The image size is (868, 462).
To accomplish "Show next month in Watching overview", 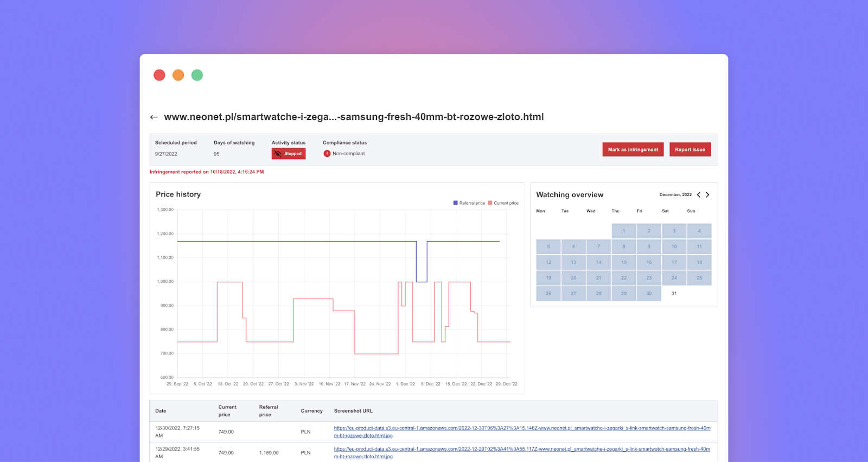I will (x=707, y=195).
